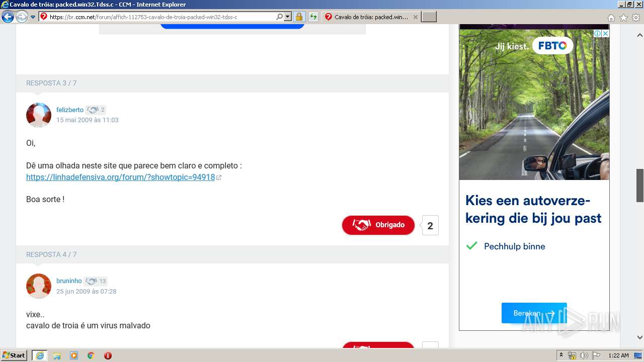Open bruninho's profile link

(69, 281)
